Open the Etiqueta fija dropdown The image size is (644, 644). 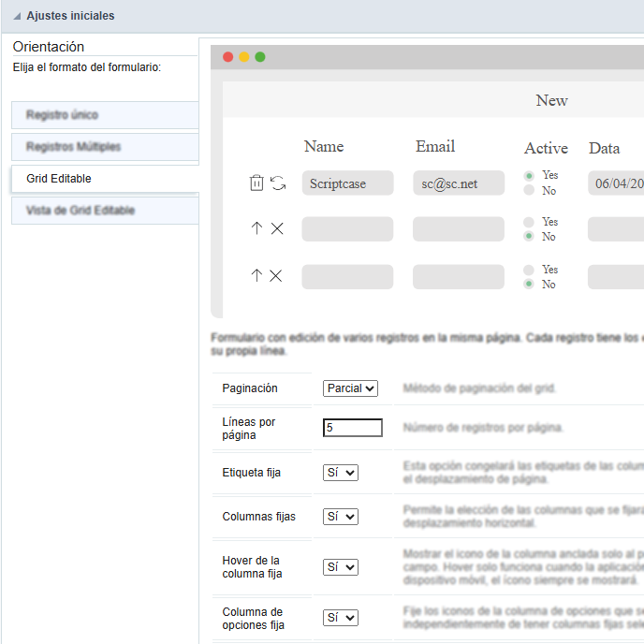[341, 473]
